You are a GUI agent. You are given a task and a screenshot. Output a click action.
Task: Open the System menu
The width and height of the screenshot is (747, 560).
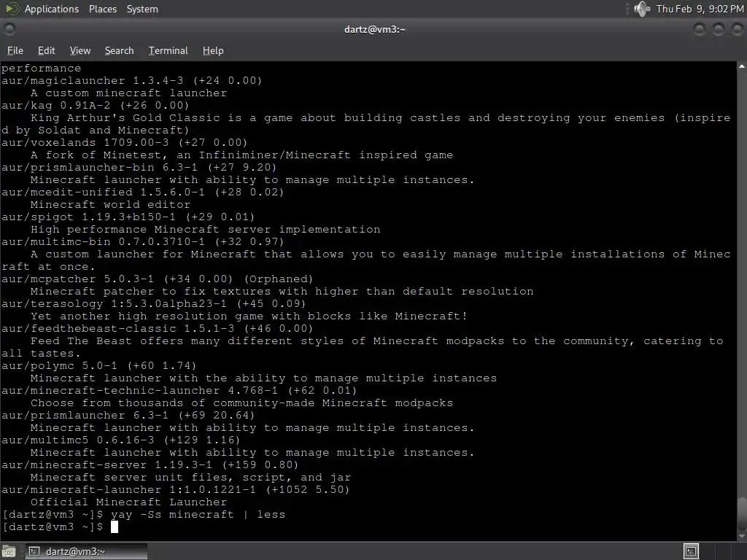point(142,9)
